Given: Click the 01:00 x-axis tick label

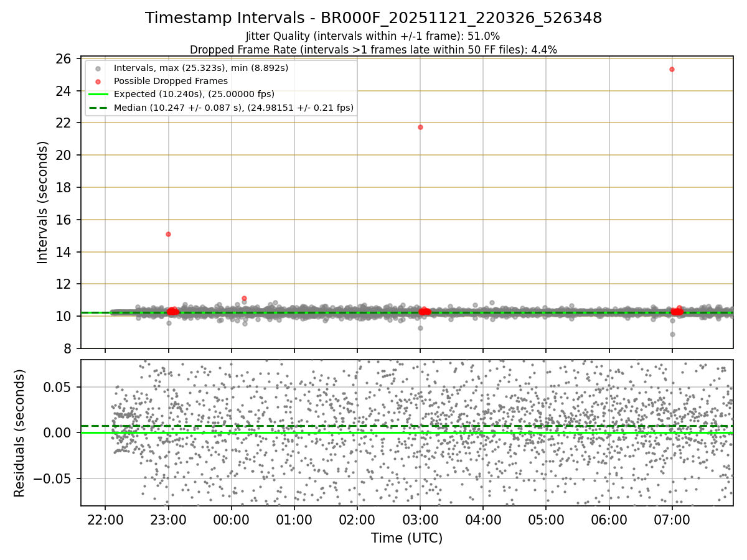Looking at the screenshot, I should click(294, 520).
